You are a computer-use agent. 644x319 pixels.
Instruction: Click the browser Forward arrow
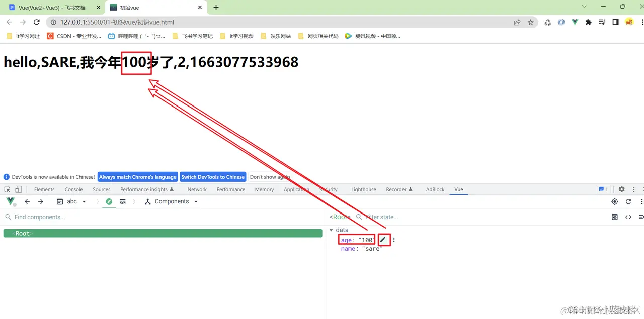(23, 22)
